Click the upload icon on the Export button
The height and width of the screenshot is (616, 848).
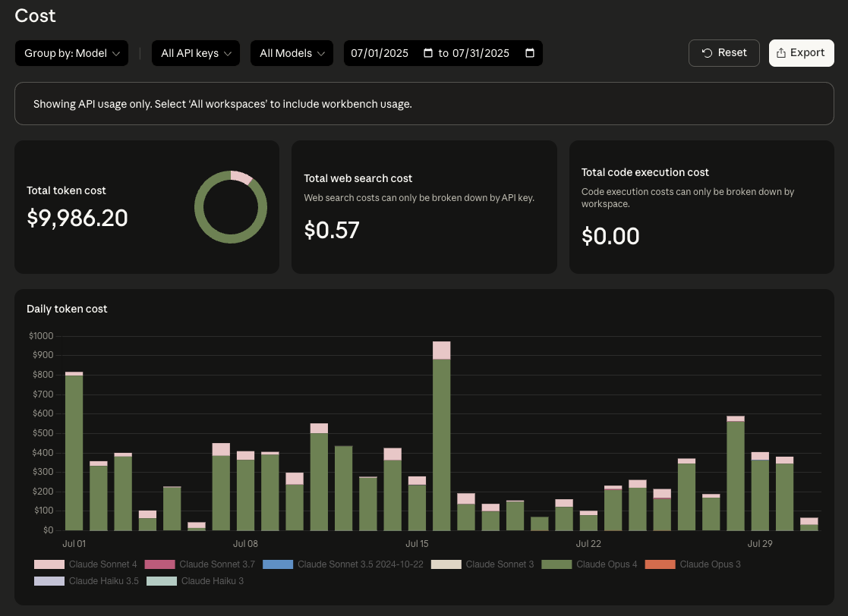pos(781,52)
